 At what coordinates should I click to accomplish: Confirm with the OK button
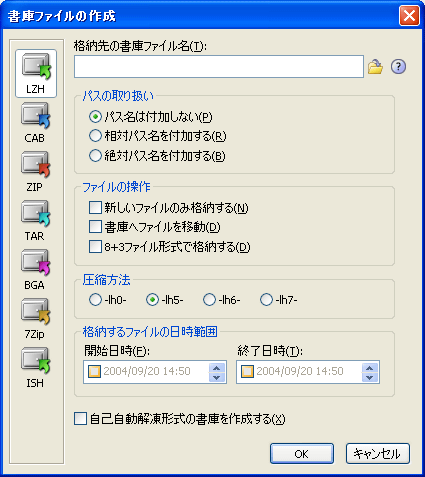click(x=302, y=453)
